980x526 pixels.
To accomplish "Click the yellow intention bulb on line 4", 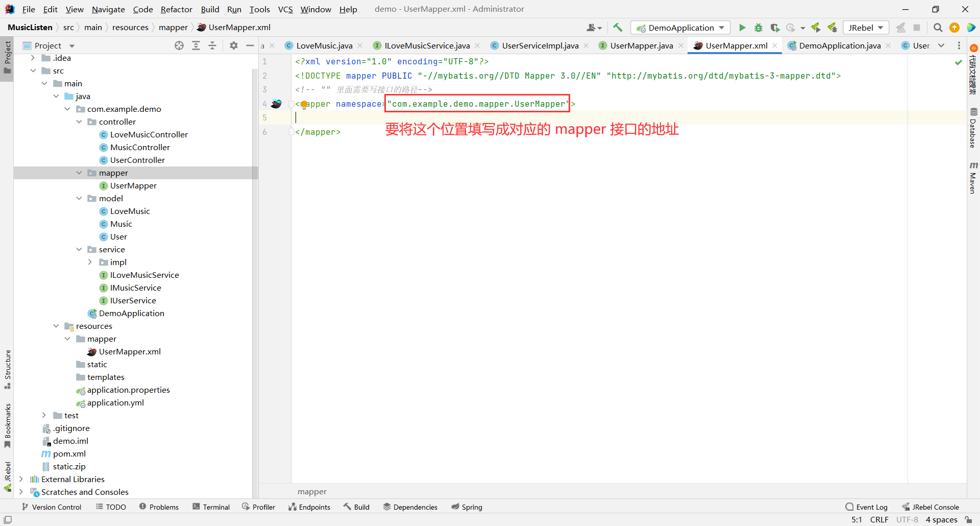I will click(x=304, y=105).
